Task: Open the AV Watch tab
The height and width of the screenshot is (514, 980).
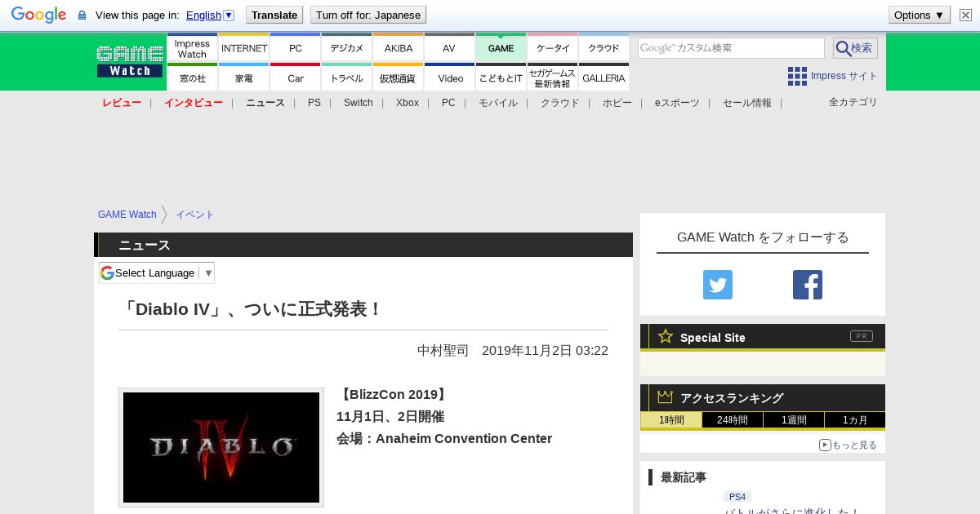Action: click(x=450, y=48)
